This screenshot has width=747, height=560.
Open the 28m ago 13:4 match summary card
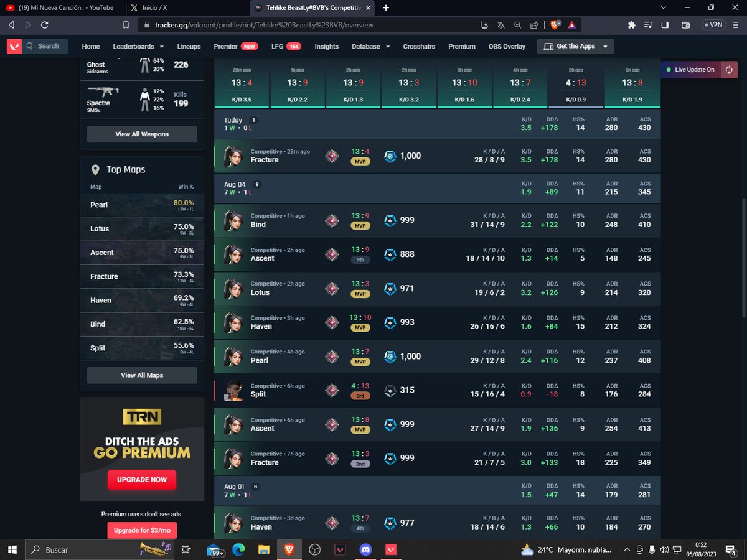(x=242, y=84)
